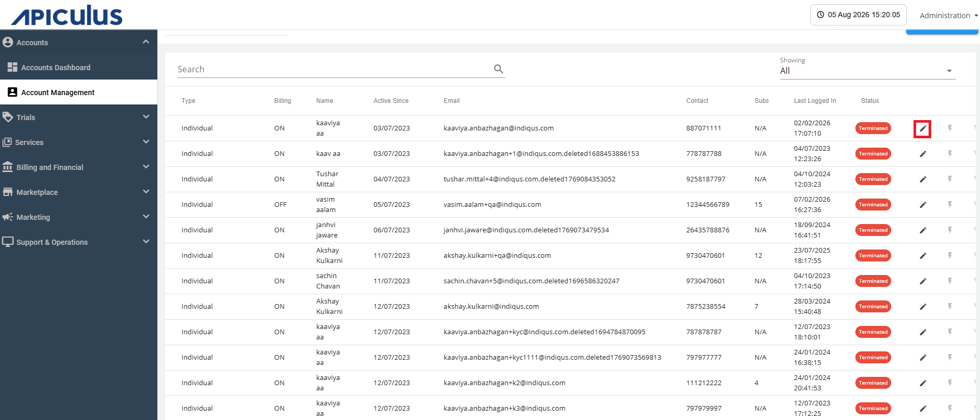Click the Subs value 15
This screenshot has height=420, width=980.
(758, 205)
